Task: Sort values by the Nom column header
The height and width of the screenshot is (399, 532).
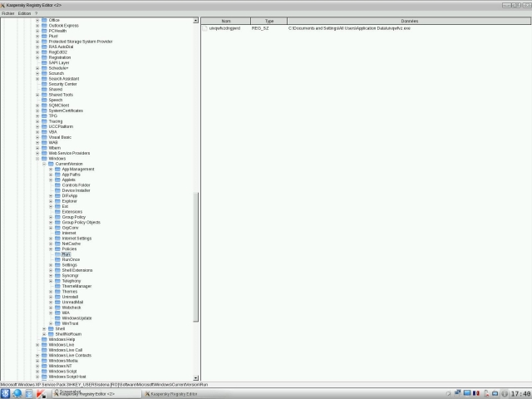Action: pyautogui.click(x=226, y=21)
